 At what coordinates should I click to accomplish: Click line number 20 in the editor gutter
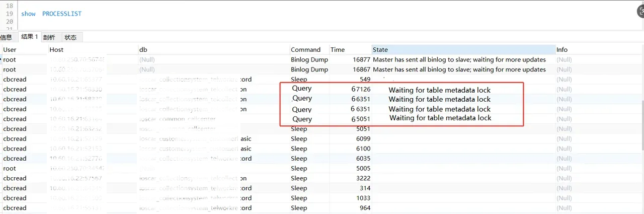(x=10, y=22)
